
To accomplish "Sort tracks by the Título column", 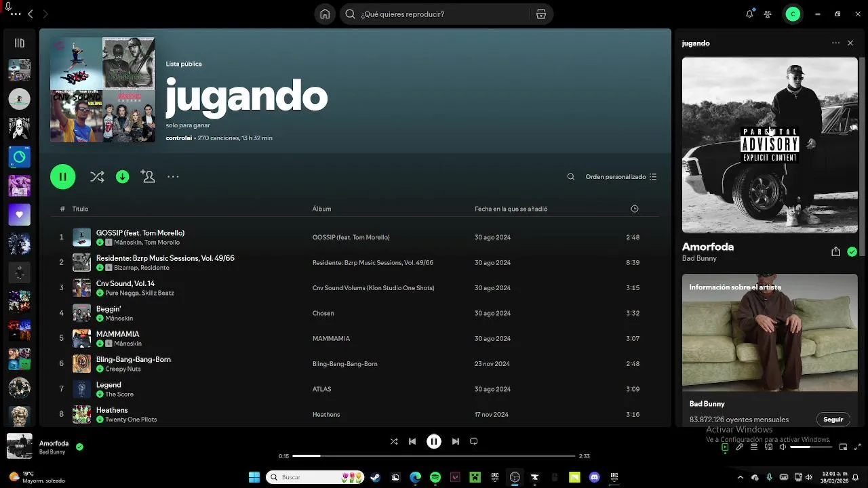I will click(80, 209).
